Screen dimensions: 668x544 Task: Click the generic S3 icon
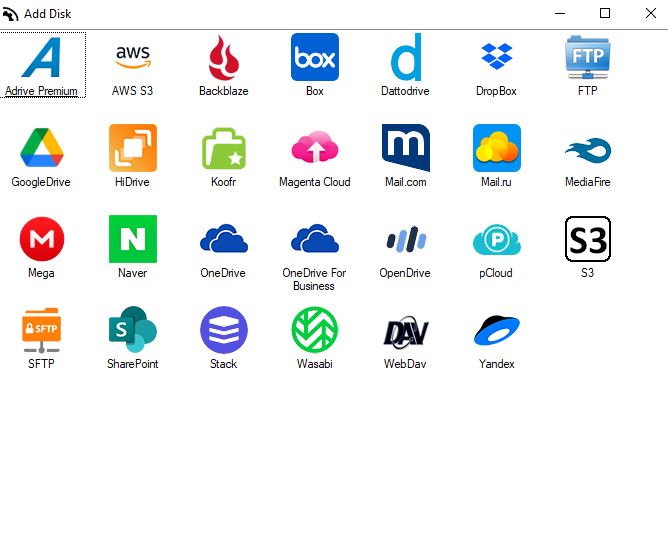point(587,239)
